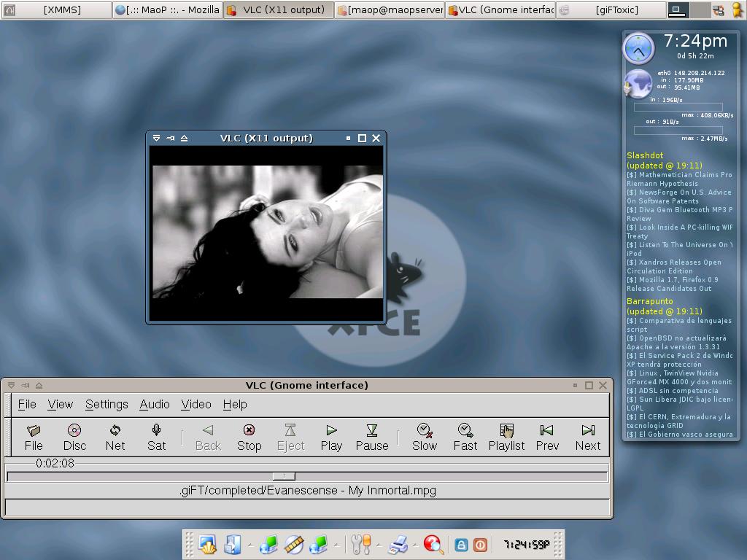Click the empty status bar field below filename
Screen dimensions: 747x560
307,507
